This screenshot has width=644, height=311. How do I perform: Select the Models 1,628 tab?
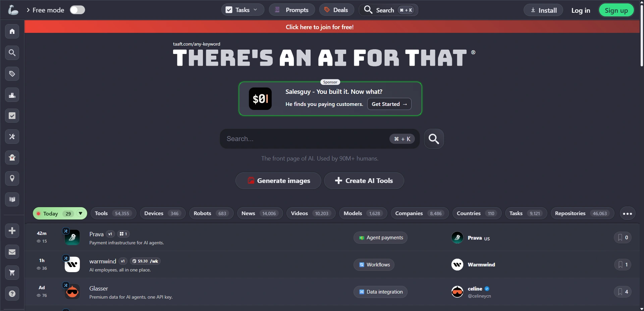click(363, 213)
